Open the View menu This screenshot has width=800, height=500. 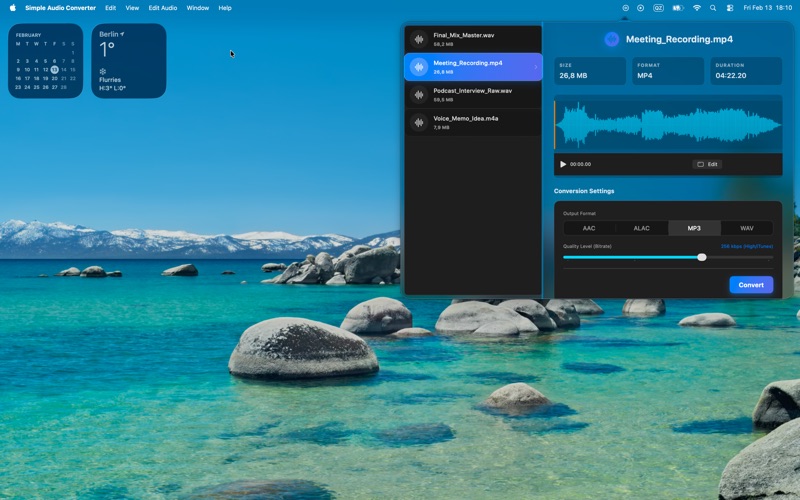[132, 8]
